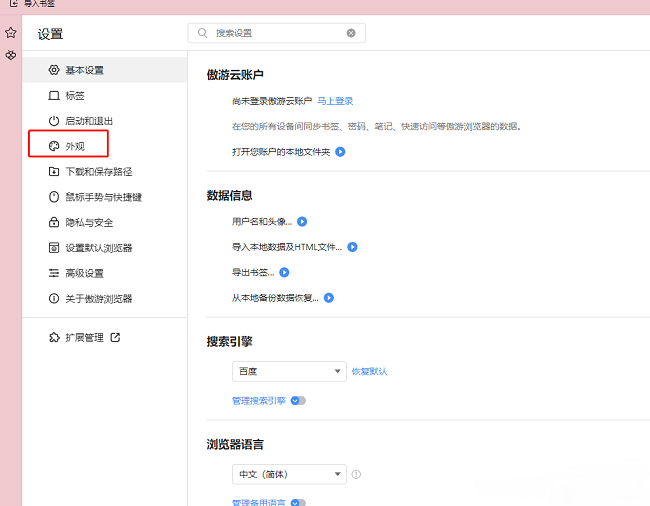Open the 中文（简体） language dropdown
The image size is (650, 506).
point(289,474)
